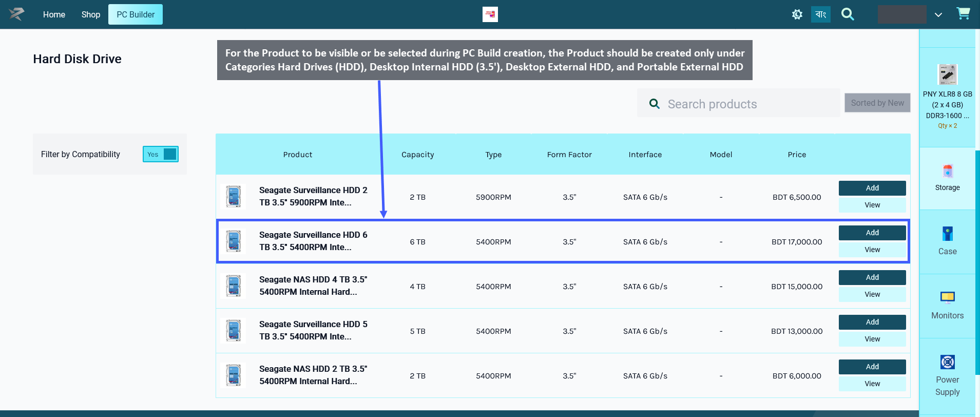Screen dimensions: 980x417
Task: View Seagate NAS HDD 2 TB details
Action: pos(872,384)
